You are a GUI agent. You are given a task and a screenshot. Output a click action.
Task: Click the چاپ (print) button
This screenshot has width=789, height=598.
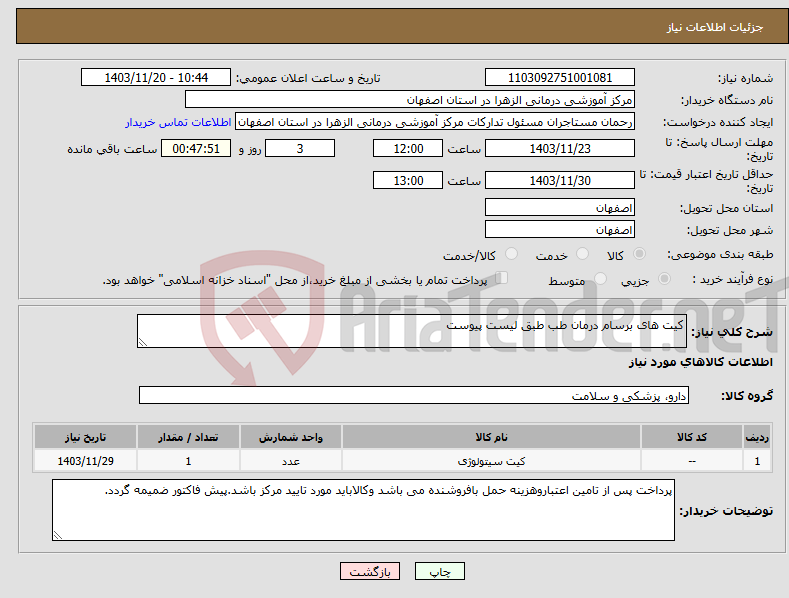point(439,571)
